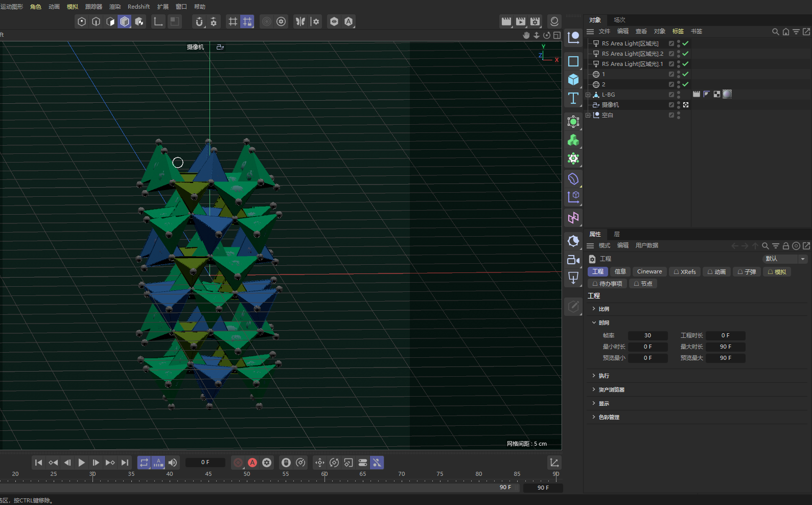Screen dimensions: 812x505
Task: Click the timeline preview range bar
Action: pos(260,487)
